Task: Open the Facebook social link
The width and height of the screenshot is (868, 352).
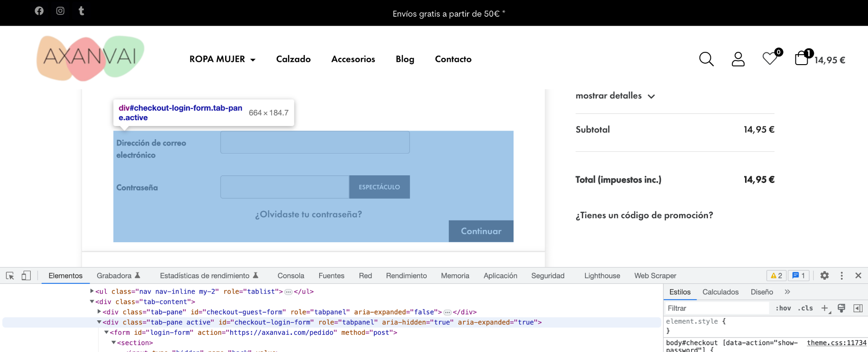Action: (39, 11)
